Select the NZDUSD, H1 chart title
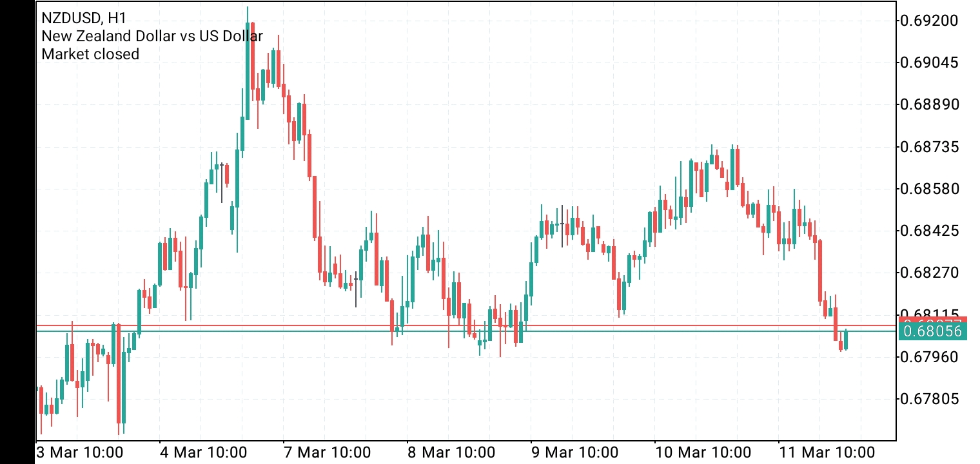 coord(84,17)
